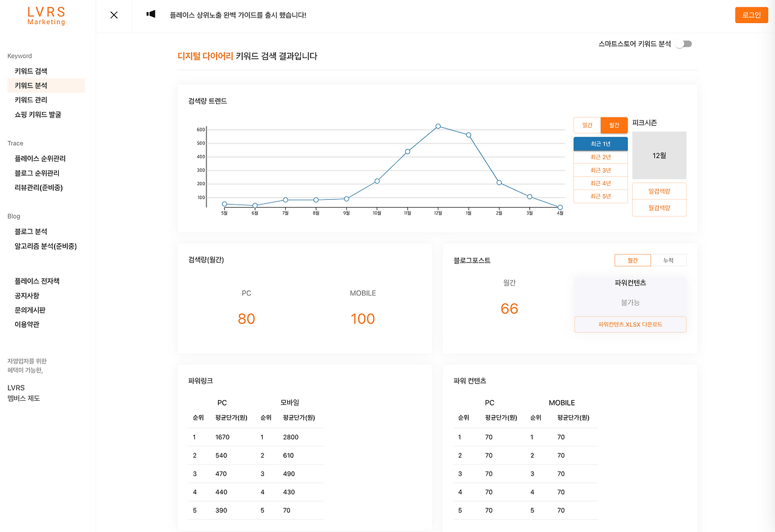The image size is (775, 532).
Task: Switch blog post view to 월간 tab
Action: point(633,260)
